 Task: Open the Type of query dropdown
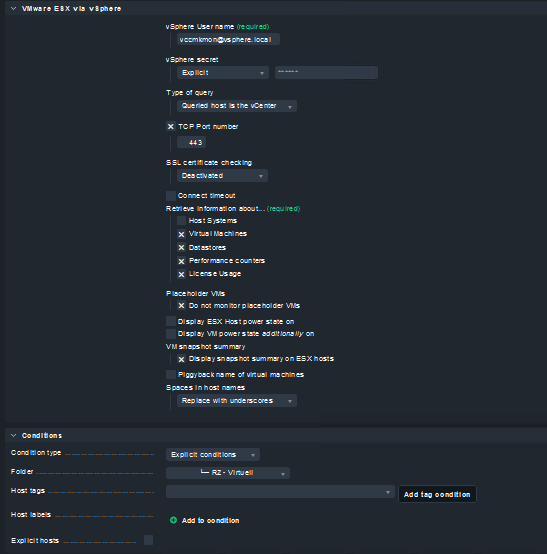[x=237, y=106]
